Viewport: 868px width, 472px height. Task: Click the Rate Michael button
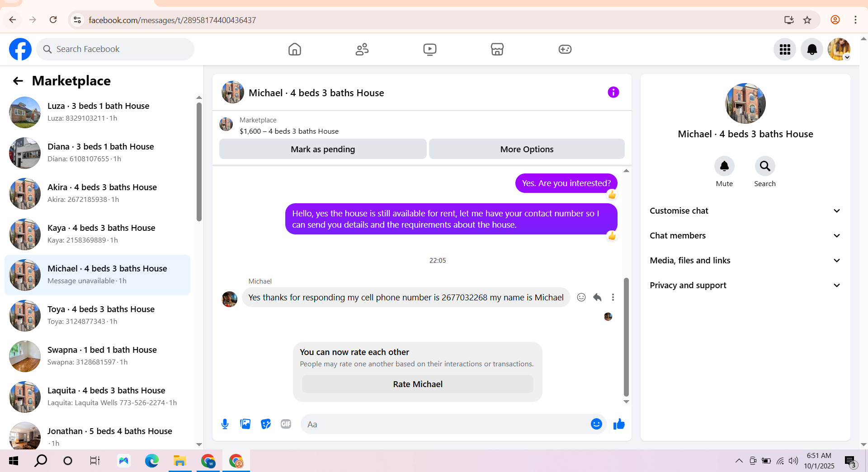[418, 384]
